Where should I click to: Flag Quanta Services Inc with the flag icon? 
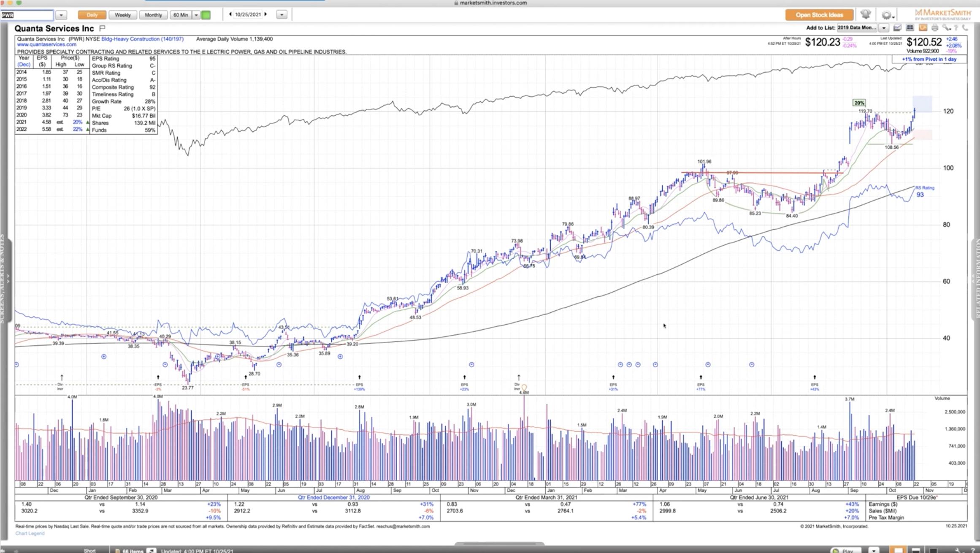coord(102,28)
